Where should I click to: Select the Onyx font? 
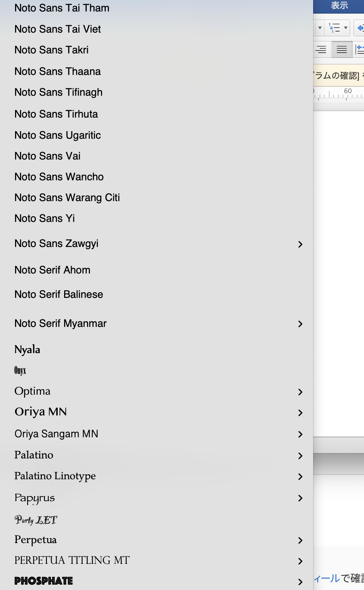coord(20,370)
